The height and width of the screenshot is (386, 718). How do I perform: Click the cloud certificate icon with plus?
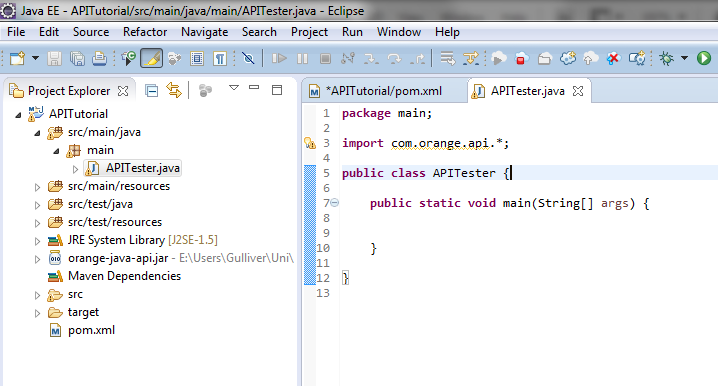[x=637, y=58]
